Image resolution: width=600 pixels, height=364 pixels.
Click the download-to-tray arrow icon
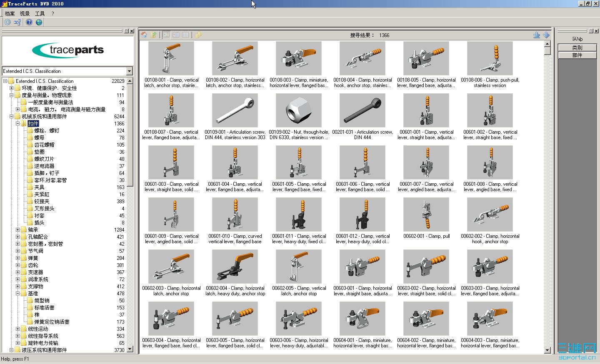tap(537, 35)
